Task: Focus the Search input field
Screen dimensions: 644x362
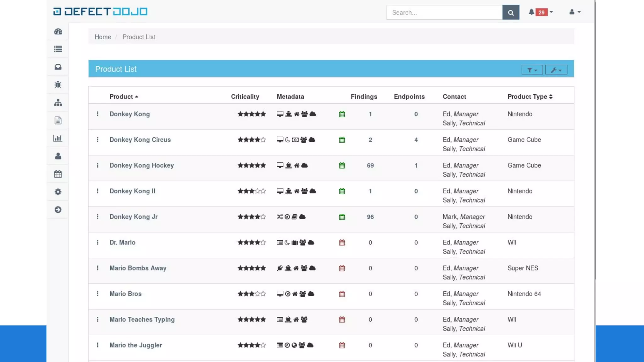Action: coord(444,13)
